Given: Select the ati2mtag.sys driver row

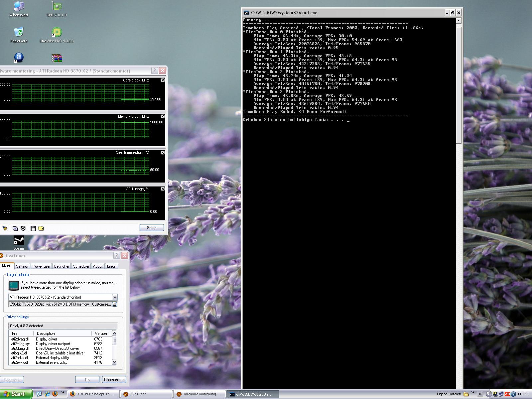Looking at the screenshot, I should (x=60, y=344).
